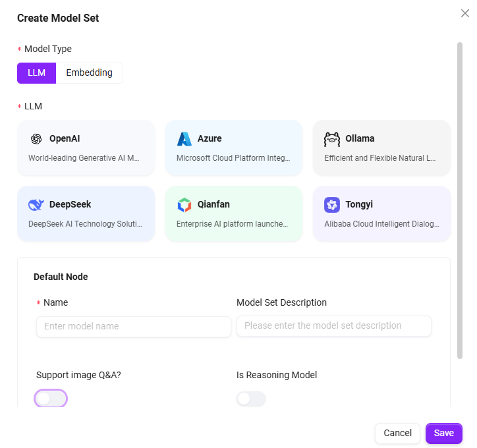The width and height of the screenshot is (477, 448).
Task: Select the LLM model type tab
Action: (x=37, y=73)
